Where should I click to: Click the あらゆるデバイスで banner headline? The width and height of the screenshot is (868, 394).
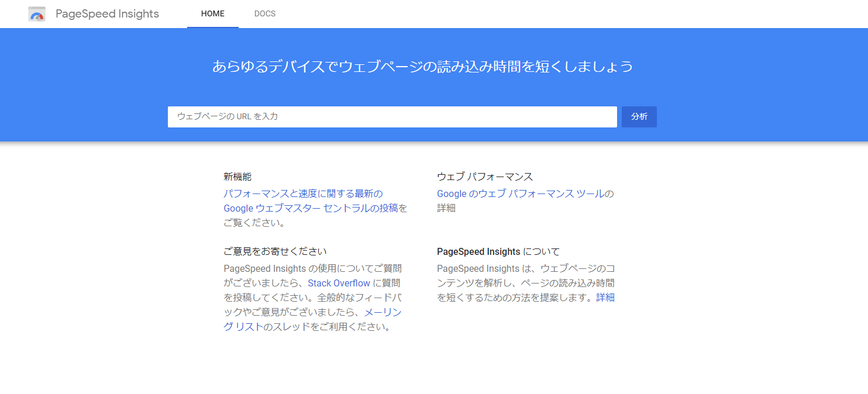coord(422,67)
